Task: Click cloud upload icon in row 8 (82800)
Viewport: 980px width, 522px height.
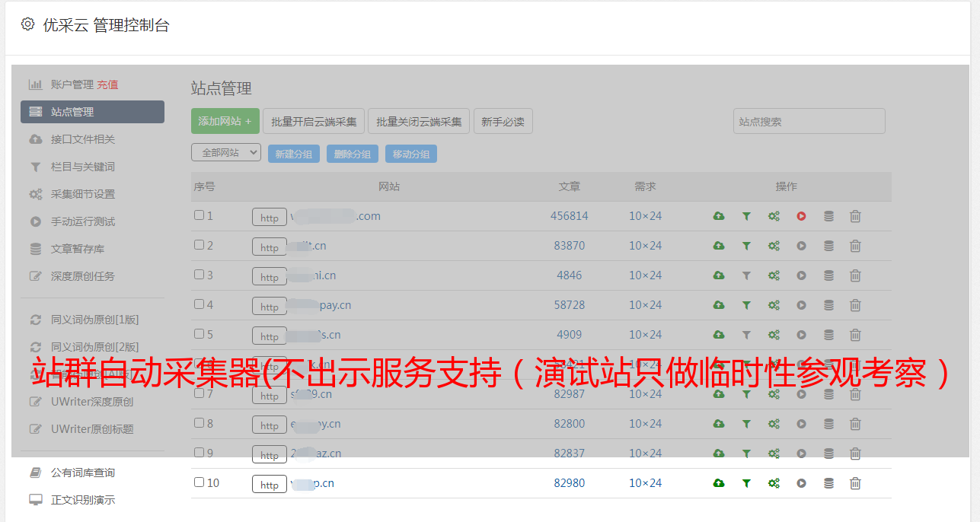Action: tap(719, 424)
